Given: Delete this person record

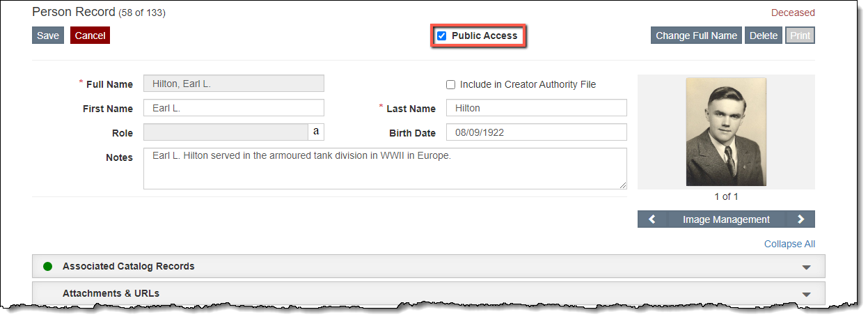Looking at the screenshot, I should 764,36.
